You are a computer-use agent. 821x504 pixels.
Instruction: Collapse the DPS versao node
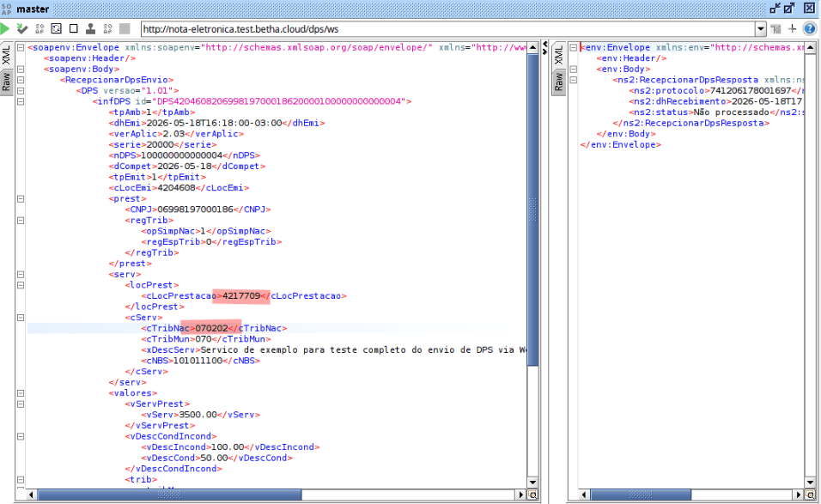click(x=21, y=90)
